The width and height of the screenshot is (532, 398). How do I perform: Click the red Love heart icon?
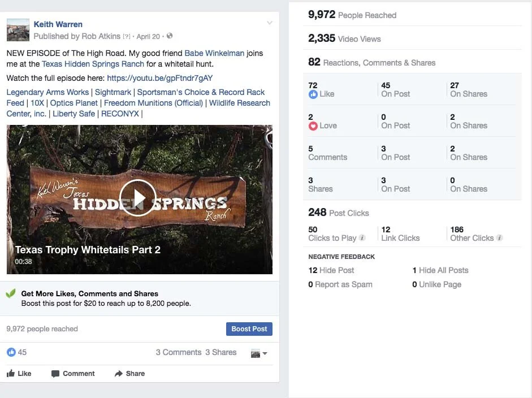tap(313, 126)
